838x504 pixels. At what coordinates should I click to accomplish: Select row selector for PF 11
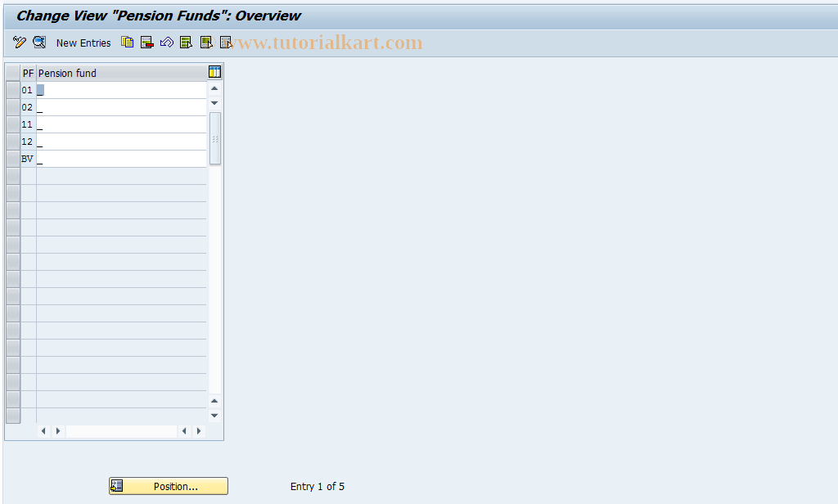coord(13,124)
